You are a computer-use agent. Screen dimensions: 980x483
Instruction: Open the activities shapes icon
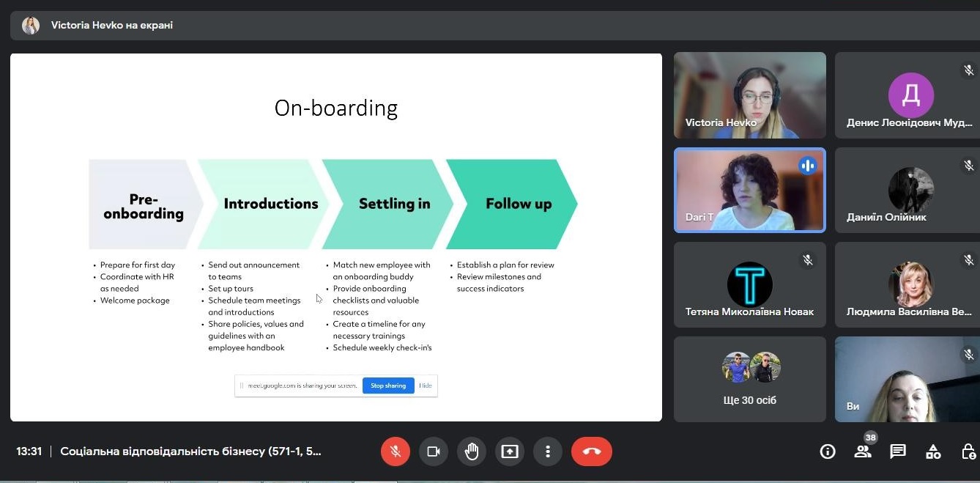(x=933, y=451)
